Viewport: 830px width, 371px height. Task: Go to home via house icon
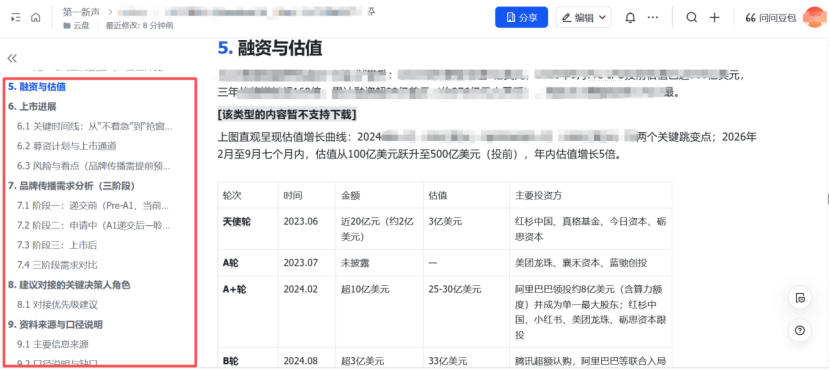coord(35,17)
